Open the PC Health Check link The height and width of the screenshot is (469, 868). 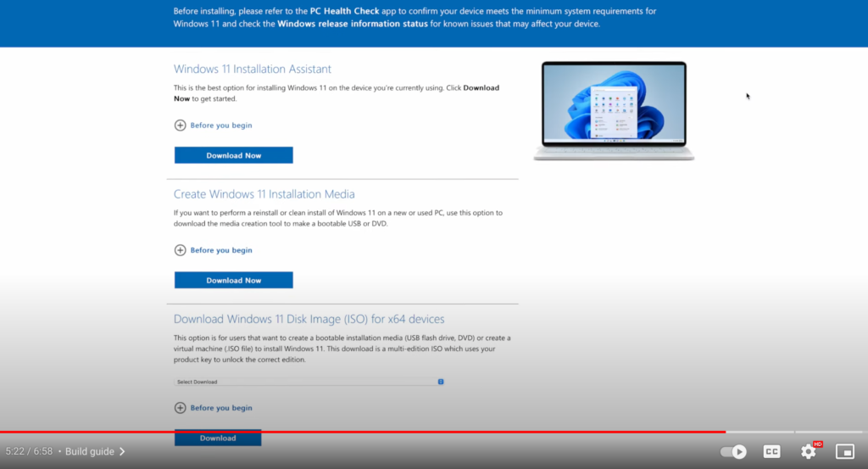[x=344, y=11]
